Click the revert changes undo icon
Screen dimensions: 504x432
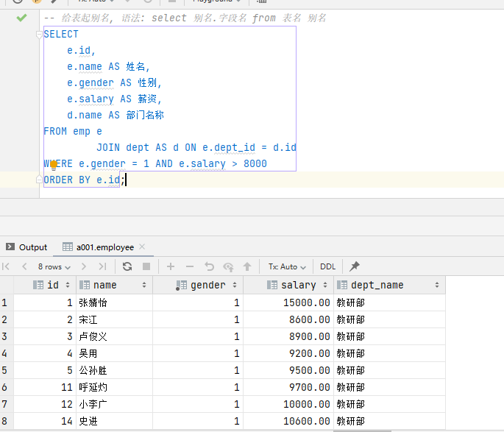tap(209, 266)
